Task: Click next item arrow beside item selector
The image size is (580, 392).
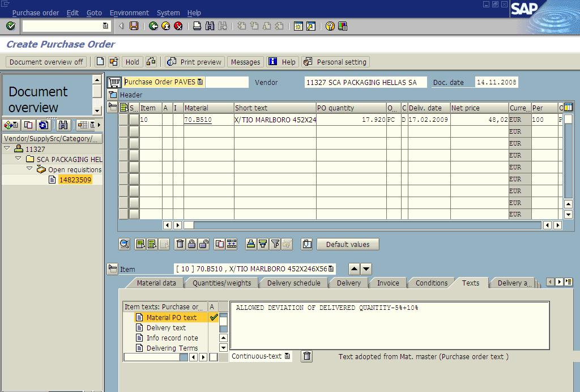Action: pos(366,269)
